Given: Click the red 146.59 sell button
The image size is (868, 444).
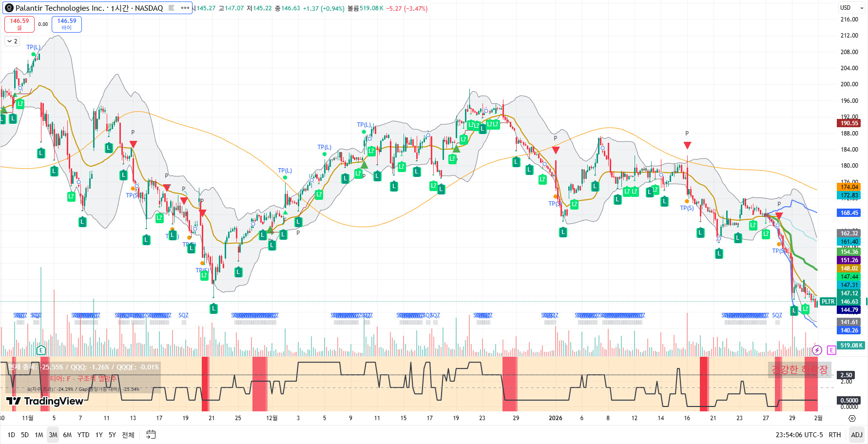Looking at the screenshot, I should (19, 24).
